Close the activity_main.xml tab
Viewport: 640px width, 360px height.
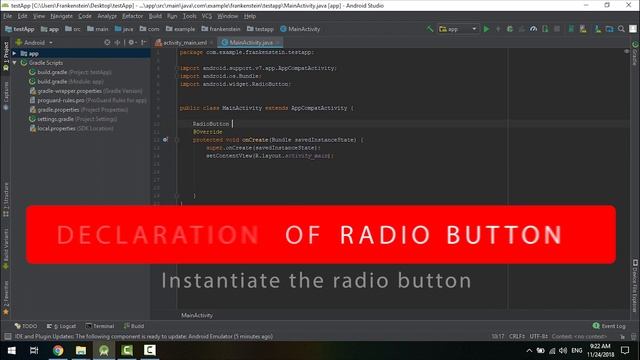(x=211, y=42)
